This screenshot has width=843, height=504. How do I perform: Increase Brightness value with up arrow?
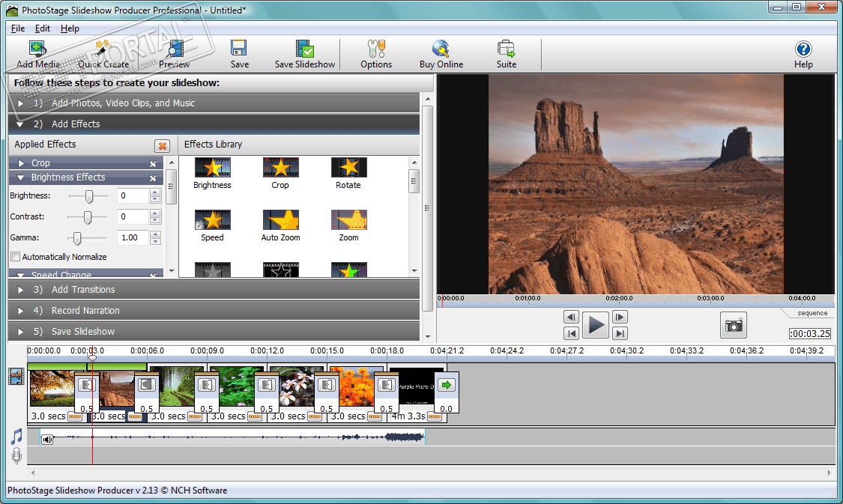(x=155, y=192)
